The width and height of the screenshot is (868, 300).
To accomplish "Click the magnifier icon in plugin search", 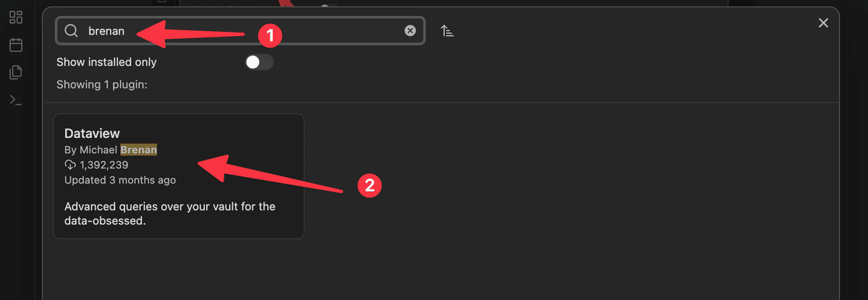I will [71, 30].
